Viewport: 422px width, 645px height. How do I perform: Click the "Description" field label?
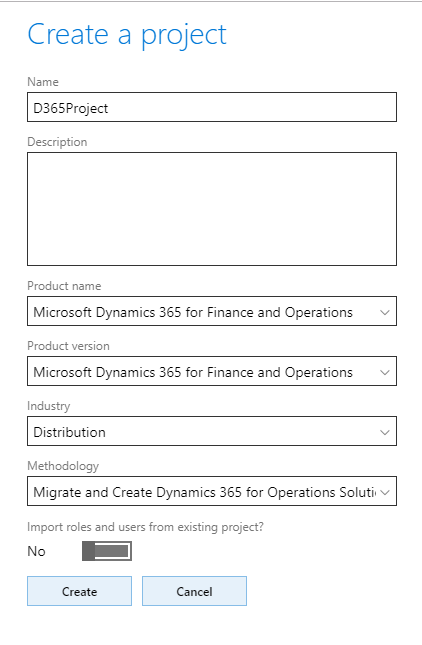[57, 142]
